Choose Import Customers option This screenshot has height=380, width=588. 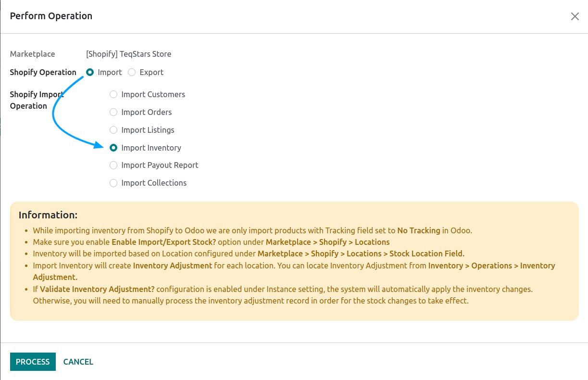[113, 94]
